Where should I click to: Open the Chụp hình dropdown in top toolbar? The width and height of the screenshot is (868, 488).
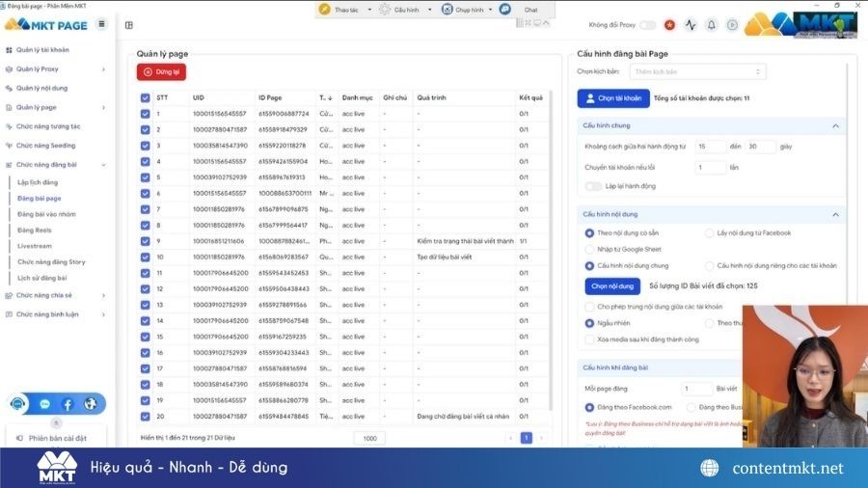[490, 10]
